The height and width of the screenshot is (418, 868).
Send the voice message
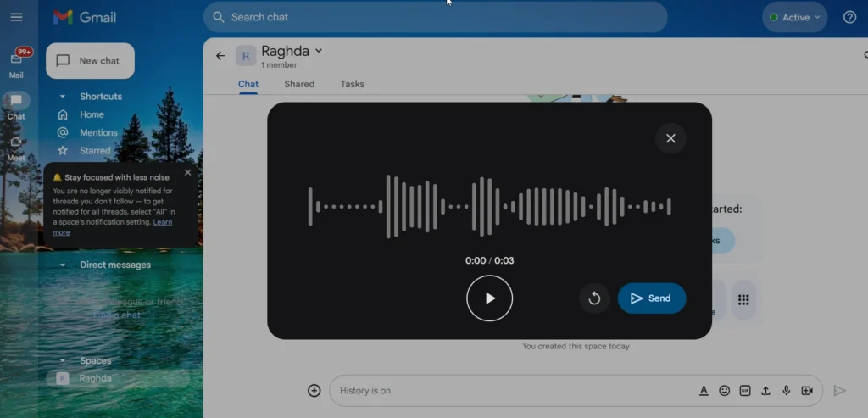tap(652, 298)
